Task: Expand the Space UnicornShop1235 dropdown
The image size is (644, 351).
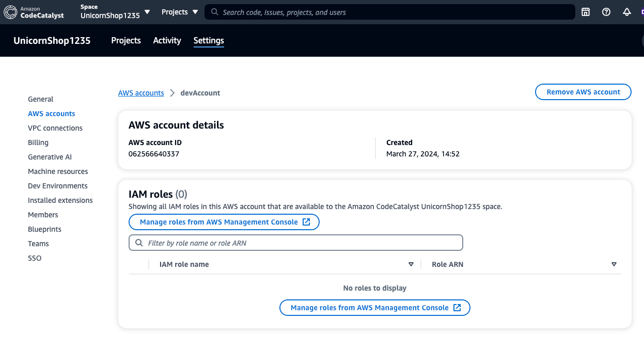Action: coord(115,11)
